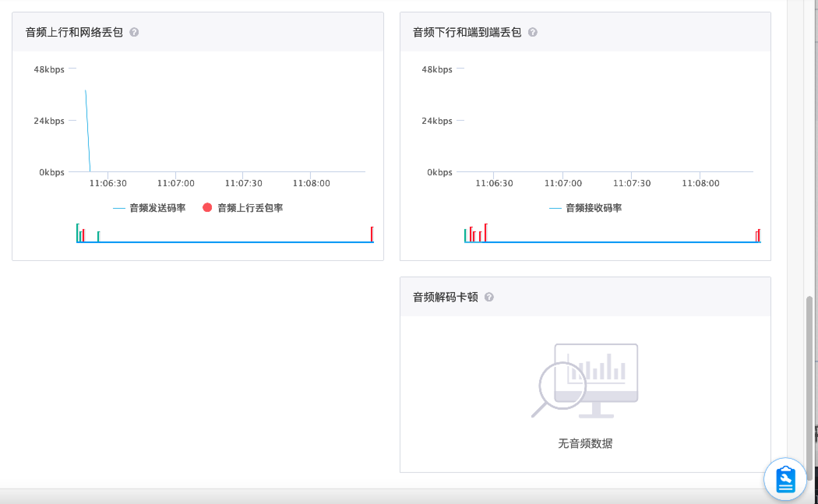Click the 无音频数据 empty-state text
Image resolution: width=818 pixels, height=504 pixels.
(585, 443)
